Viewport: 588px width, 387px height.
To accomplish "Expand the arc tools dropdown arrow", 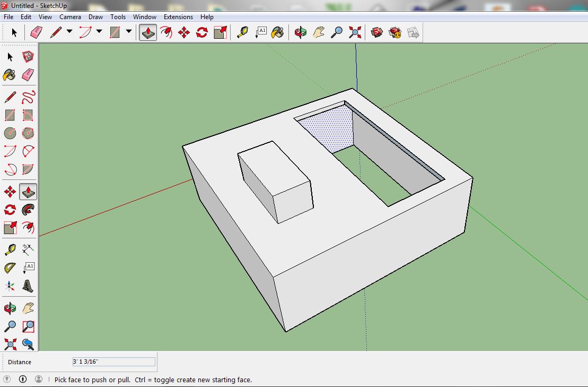I will (99, 31).
